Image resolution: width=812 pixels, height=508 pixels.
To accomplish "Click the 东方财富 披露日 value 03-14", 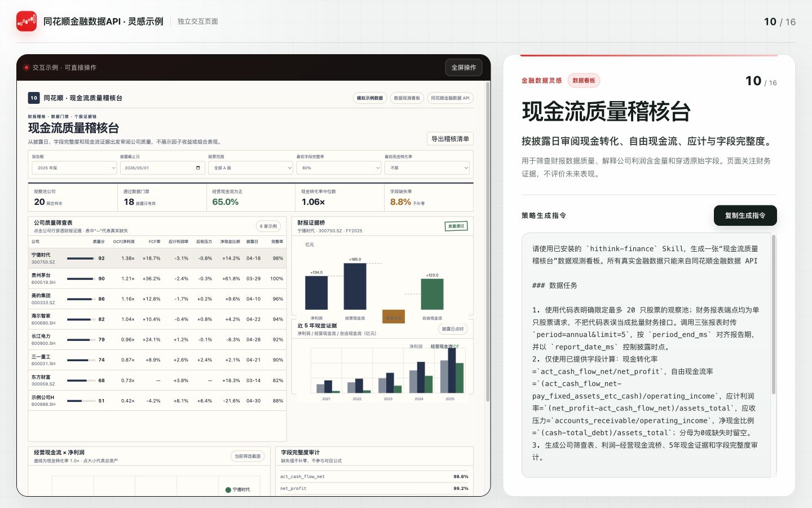I will pos(253,380).
